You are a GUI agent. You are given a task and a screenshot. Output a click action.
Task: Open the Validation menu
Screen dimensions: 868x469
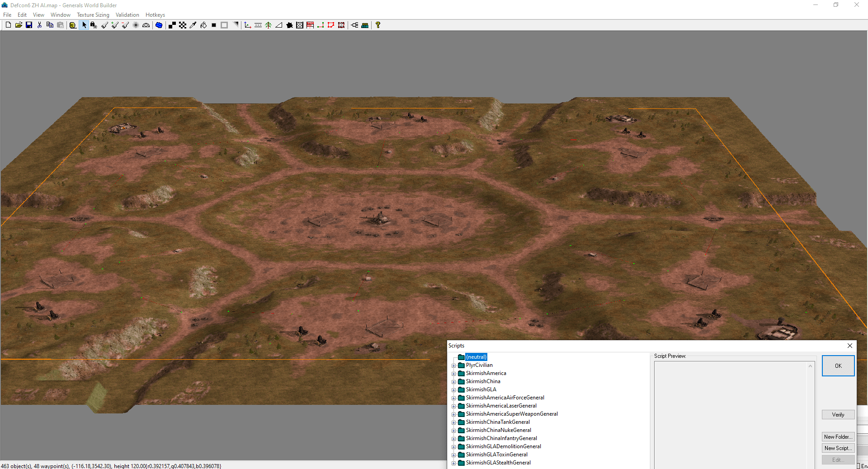[x=127, y=15]
